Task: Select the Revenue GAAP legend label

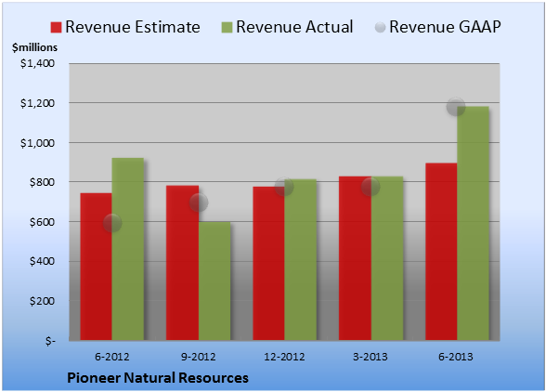Action: tap(445, 27)
